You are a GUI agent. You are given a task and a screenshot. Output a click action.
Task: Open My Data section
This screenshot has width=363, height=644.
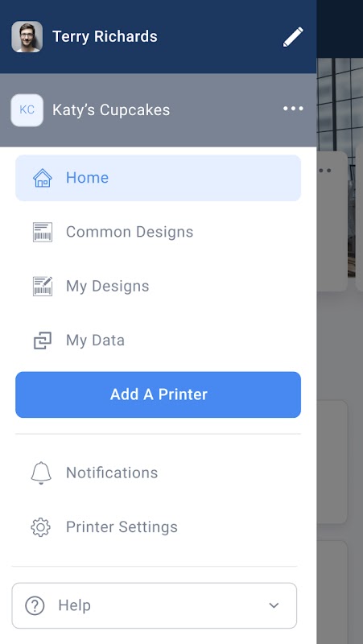click(x=158, y=341)
